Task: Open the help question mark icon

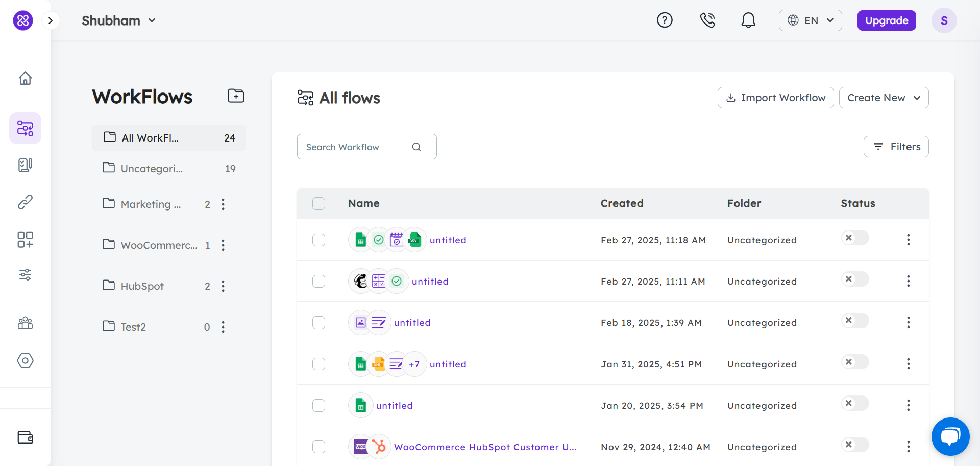Action: tap(665, 20)
